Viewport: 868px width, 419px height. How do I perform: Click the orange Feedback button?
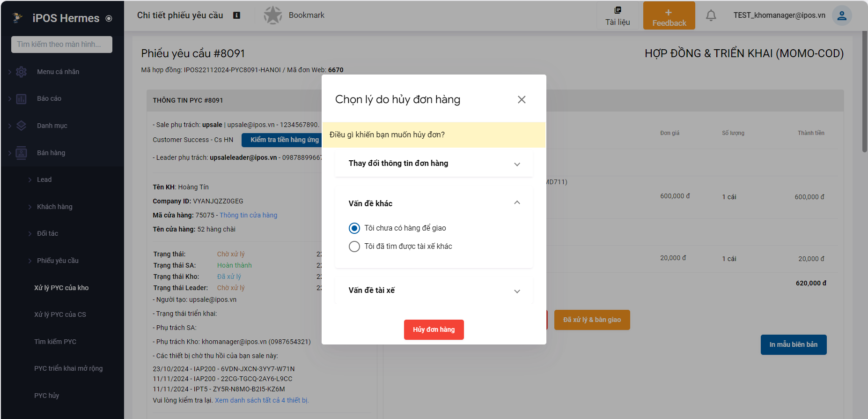[669, 16]
